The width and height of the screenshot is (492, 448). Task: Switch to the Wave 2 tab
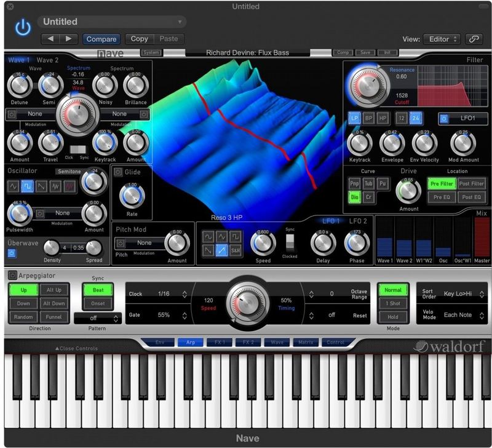point(47,60)
